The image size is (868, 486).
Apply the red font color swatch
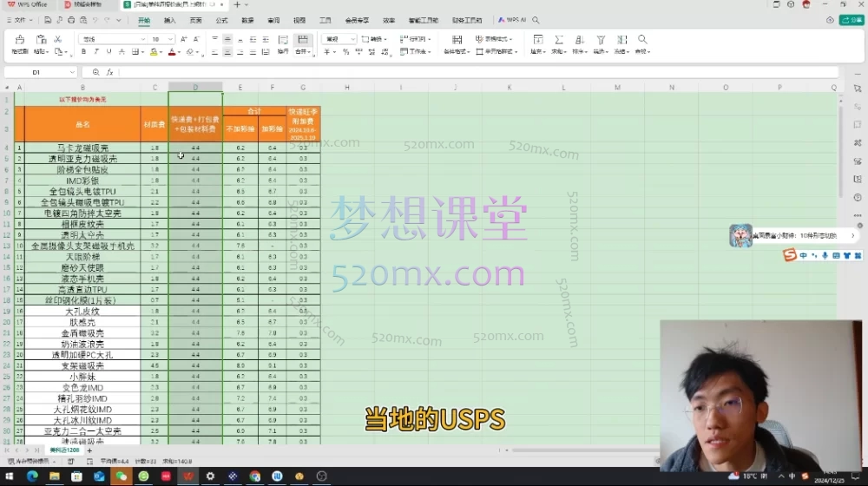point(172,51)
